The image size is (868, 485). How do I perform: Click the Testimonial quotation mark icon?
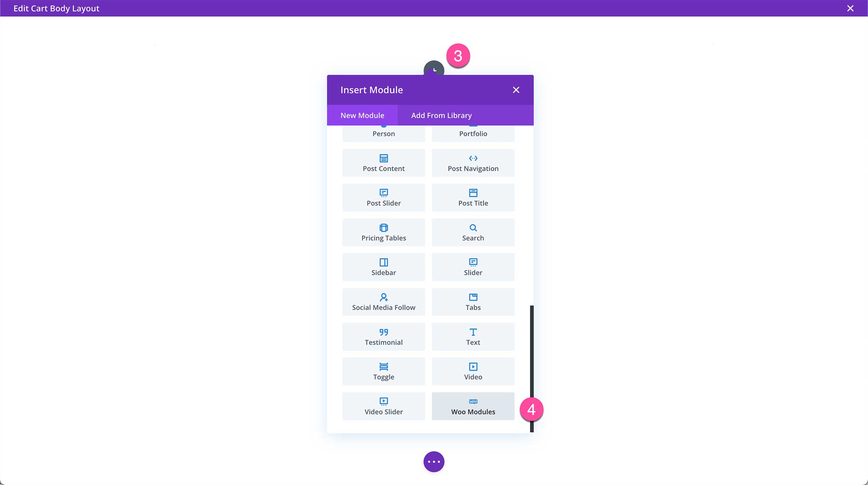(x=384, y=332)
